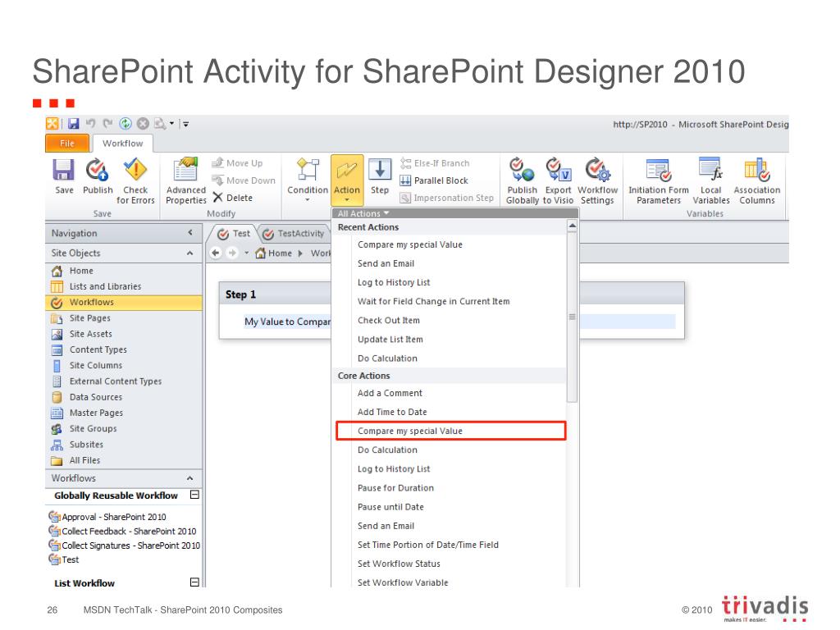Choose Send an Email under Recent Actions
Screen dimensions: 840x630
click(x=450, y=263)
